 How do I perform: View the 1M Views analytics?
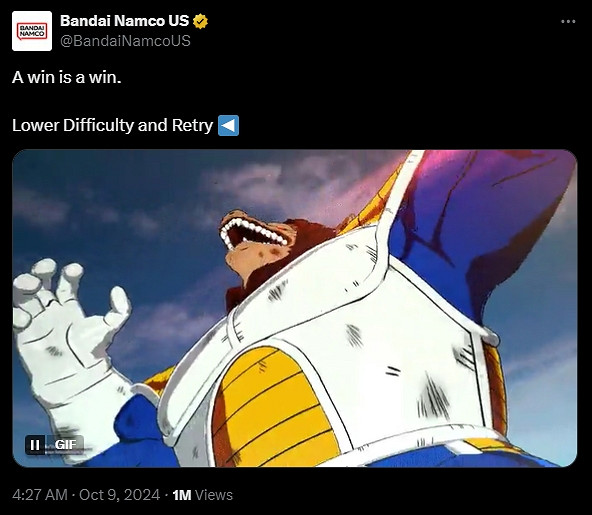(x=202, y=495)
